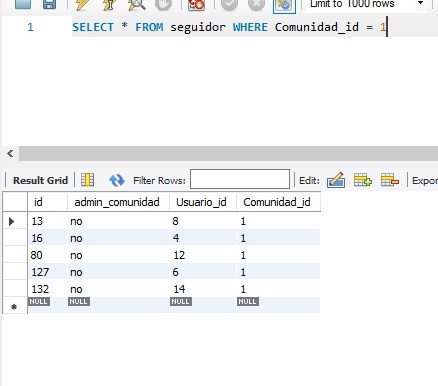Select the id cell with value 16

click(47, 238)
